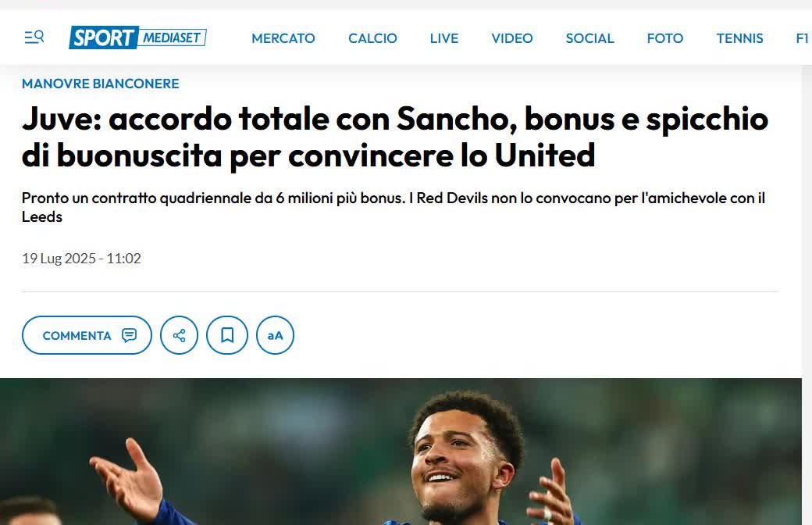Save article with bookmark icon
Viewport: 812px width, 525px height.
227,335
